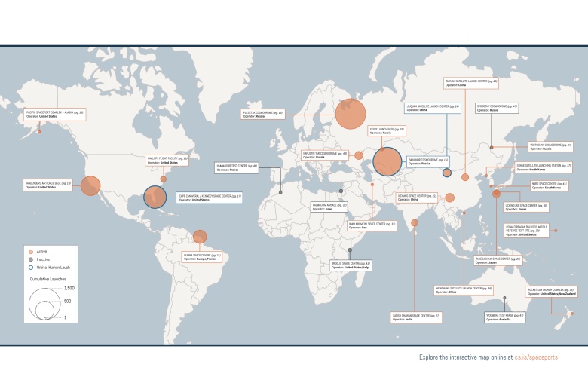Viewport: 588px width, 392px height.
Task: Click the Rocket Lab Launch Complex label
Action: pos(551,290)
